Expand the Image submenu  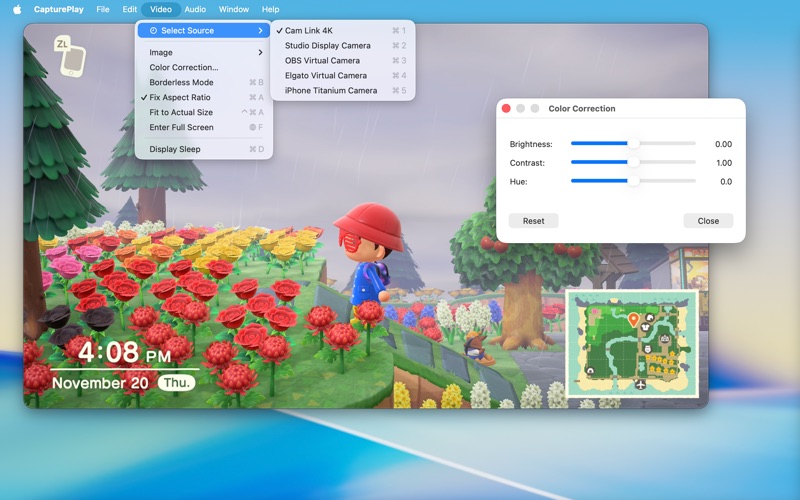204,53
